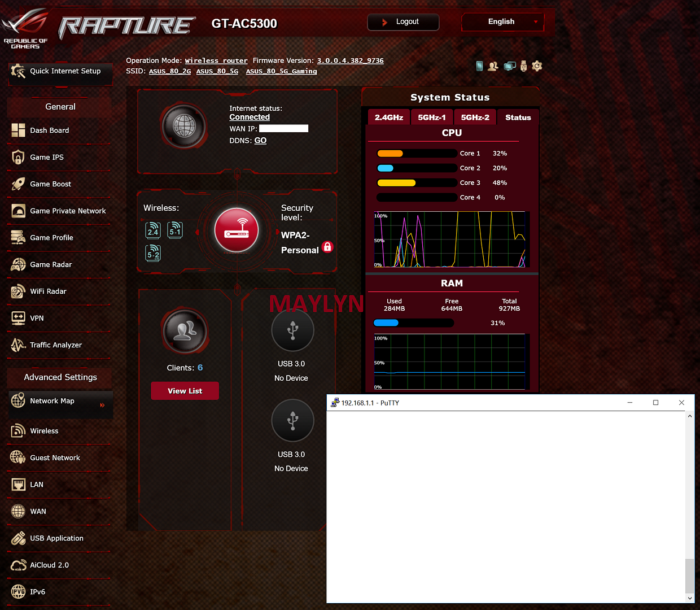Image resolution: width=700 pixels, height=610 pixels.
Task: Open the ASUS_80_2G SSID link
Action: (x=170, y=72)
